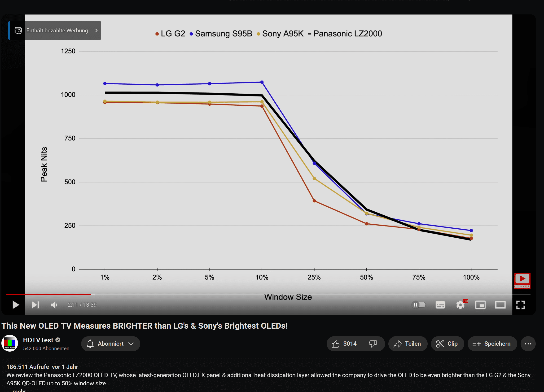Screen dimensions: 544x392
Task: Click the channel Subscribe watermark in video
Action: point(522,281)
